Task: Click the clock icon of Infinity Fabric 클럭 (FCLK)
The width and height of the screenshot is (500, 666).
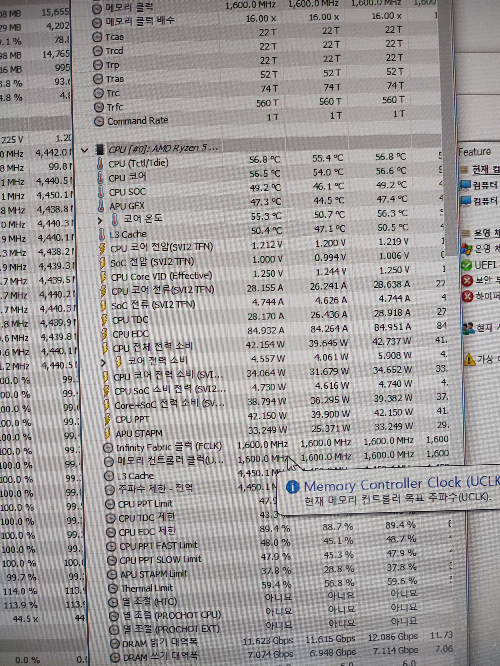Action: click(x=108, y=448)
